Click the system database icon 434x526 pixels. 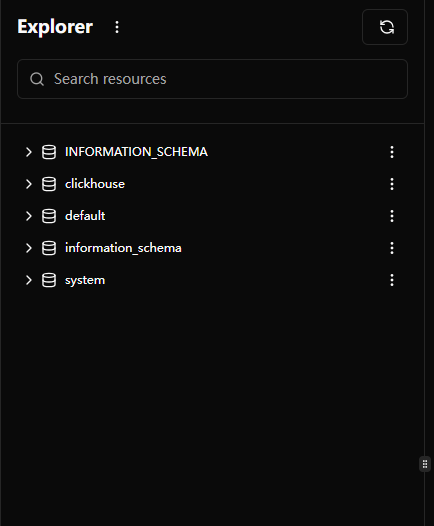49,280
